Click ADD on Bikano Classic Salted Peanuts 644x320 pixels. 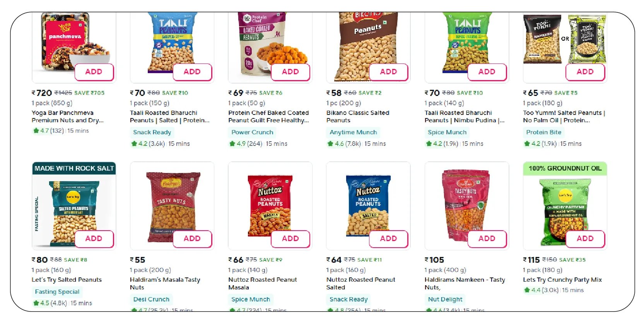(389, 72)
